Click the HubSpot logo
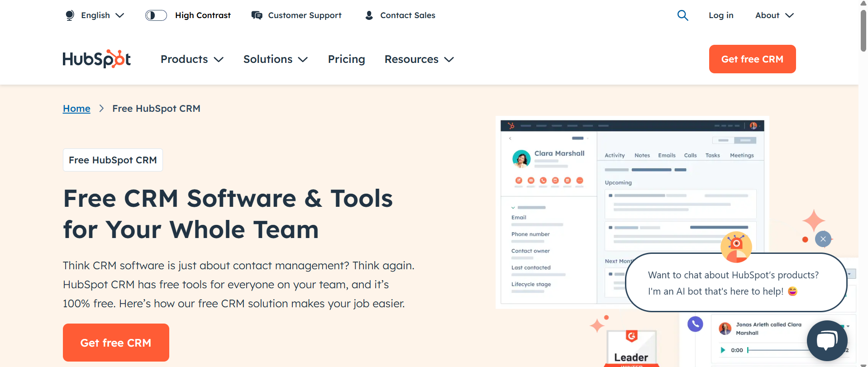The height and width of the screenshot is (367, 868). (x=96, y=59)
